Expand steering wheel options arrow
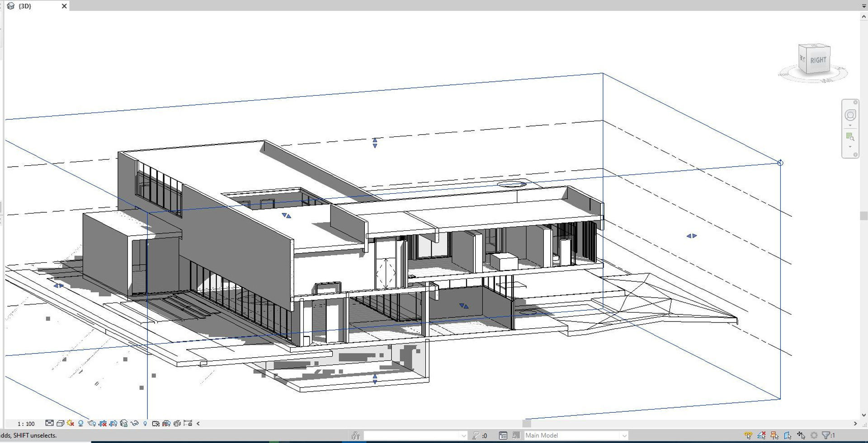 pyautogui.click(x=850, y=126)
